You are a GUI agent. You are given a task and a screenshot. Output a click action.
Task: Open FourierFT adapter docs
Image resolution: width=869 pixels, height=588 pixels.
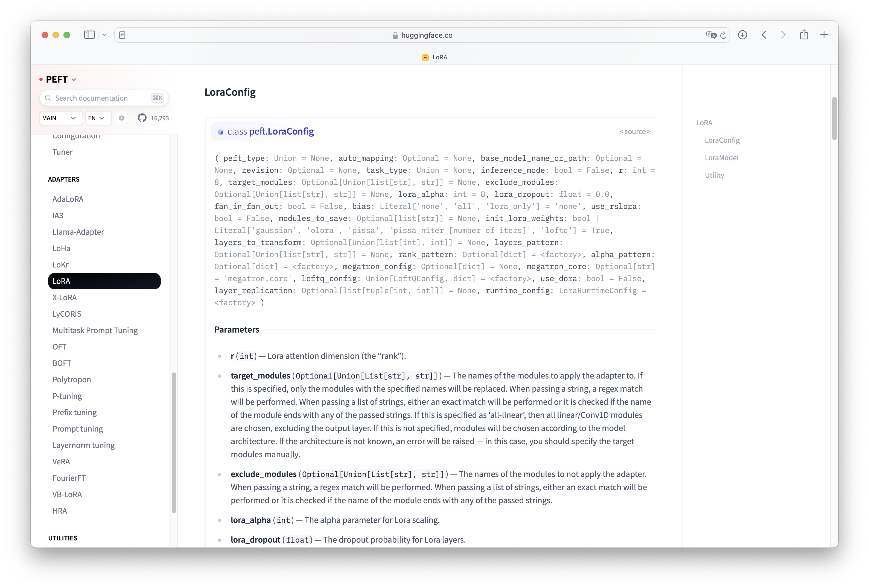pos(69,478)
